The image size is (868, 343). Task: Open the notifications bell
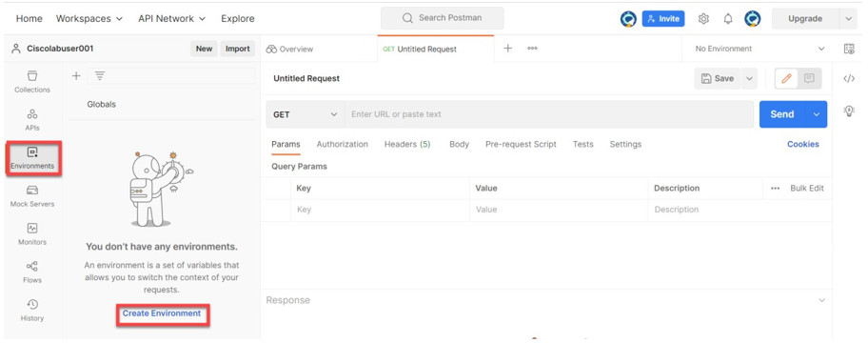pos(728,18)
